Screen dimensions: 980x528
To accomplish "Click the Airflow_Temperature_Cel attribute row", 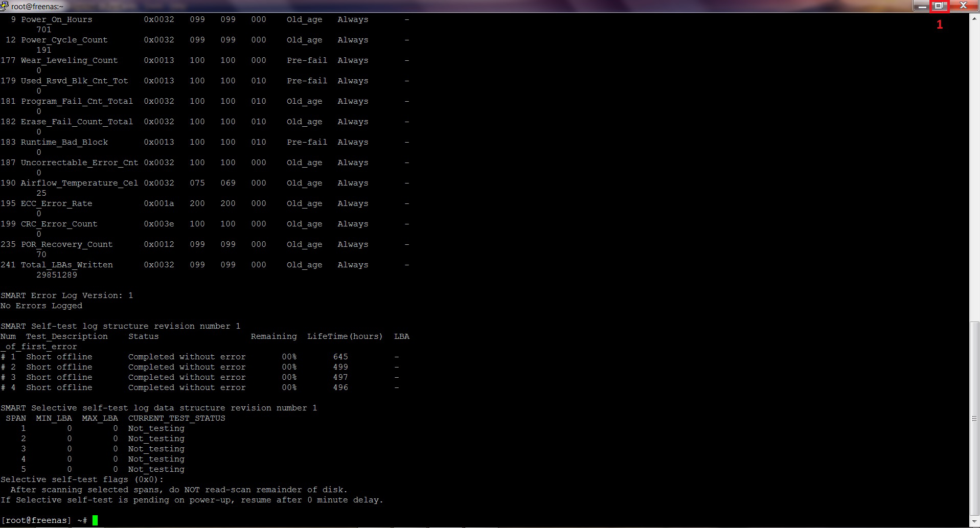I will 204,183.
